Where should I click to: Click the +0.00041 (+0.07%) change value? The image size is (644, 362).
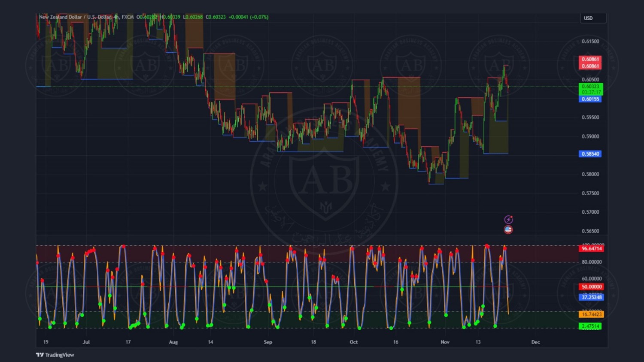[249, 17]
